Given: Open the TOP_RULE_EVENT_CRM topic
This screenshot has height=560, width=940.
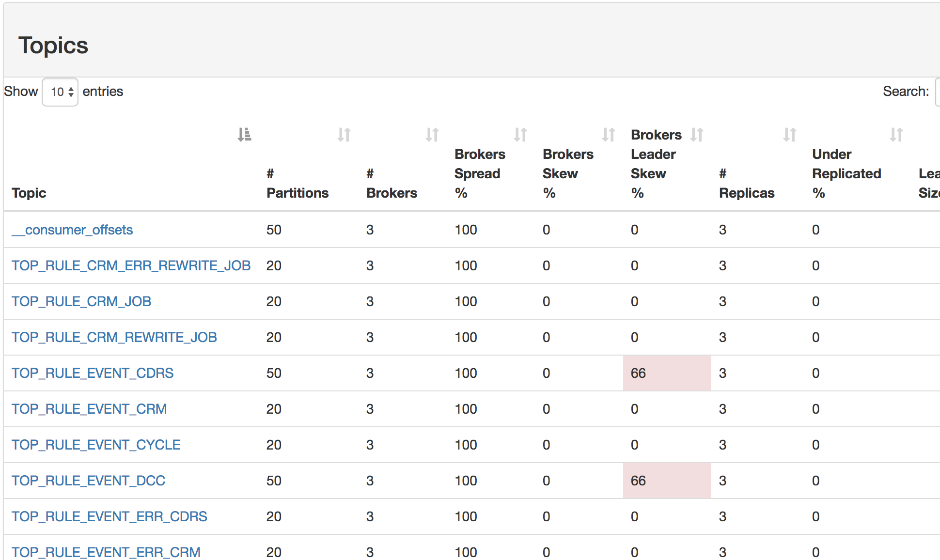Looking at the screenshot, I should coord(89,409).
